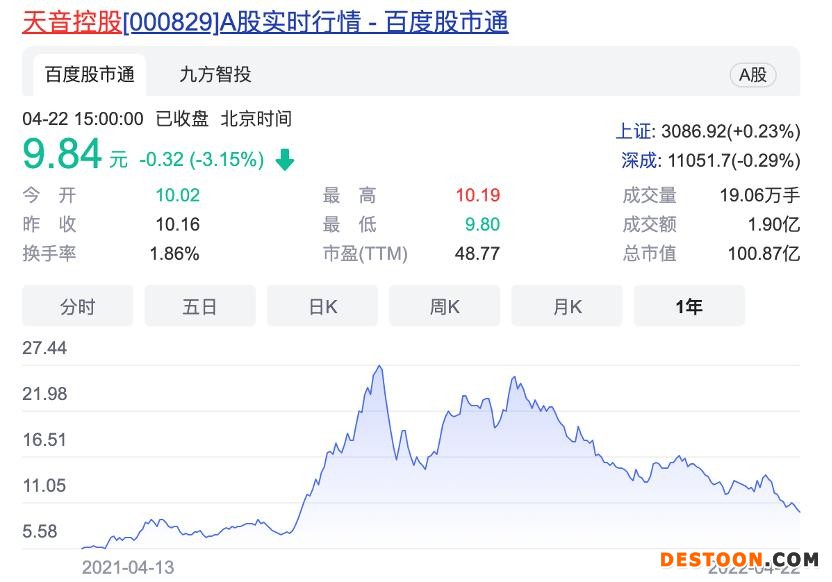
Task: Select the 日K chart view
Action: [322, 307]
